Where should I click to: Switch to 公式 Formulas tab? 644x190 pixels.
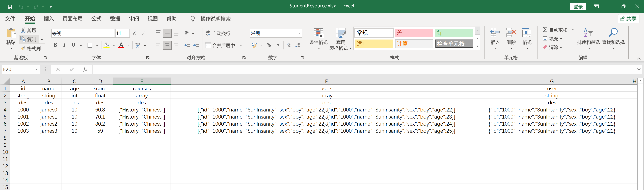[96, 19]
